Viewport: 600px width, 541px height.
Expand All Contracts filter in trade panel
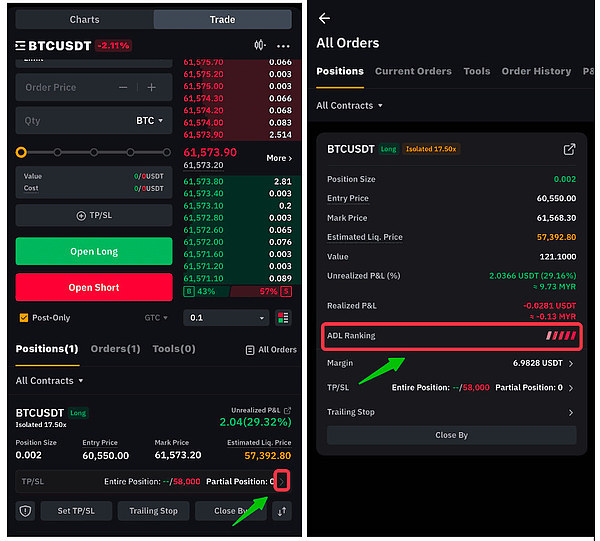[x=49, y=381]
